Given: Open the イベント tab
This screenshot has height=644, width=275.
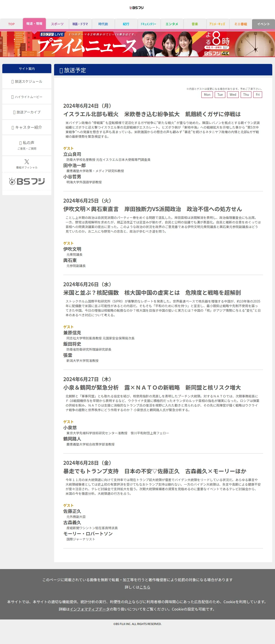Looking at the screenshot, I should (x=264, y=24).
